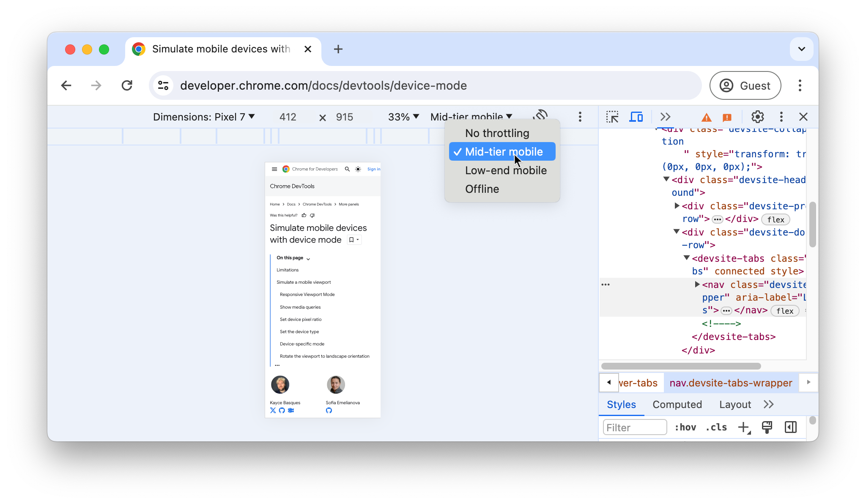Click the device mode toggle icon
Screen dimensions: 866x504
pos(636,117)
